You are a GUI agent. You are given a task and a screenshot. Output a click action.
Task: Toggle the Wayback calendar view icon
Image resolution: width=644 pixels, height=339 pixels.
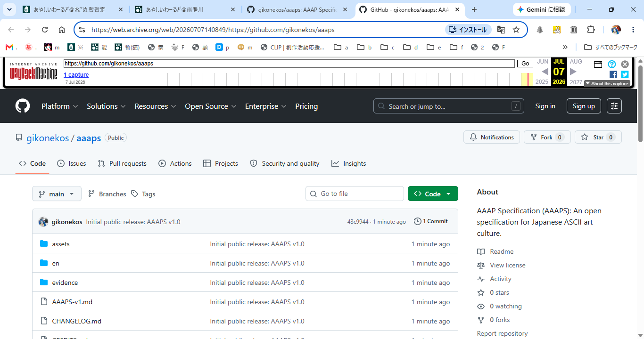click(598, 65)
